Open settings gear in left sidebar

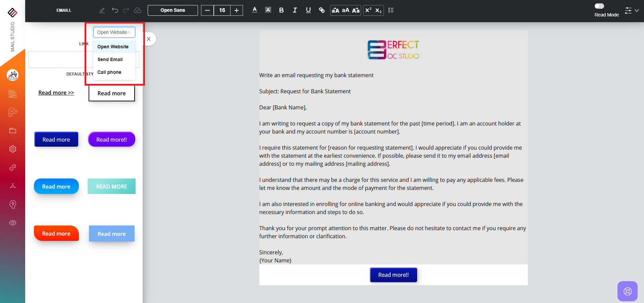click(13, 149)
